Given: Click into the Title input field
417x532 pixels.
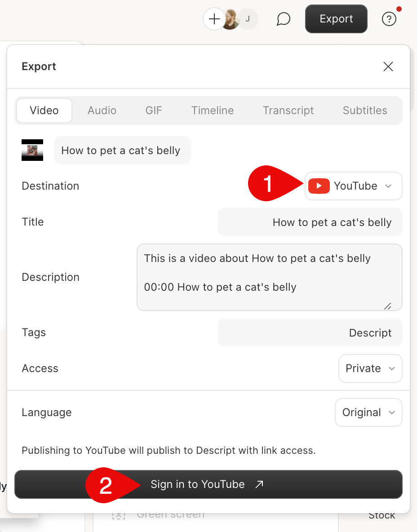Looking at the screenshot, I should click(310, 222).
